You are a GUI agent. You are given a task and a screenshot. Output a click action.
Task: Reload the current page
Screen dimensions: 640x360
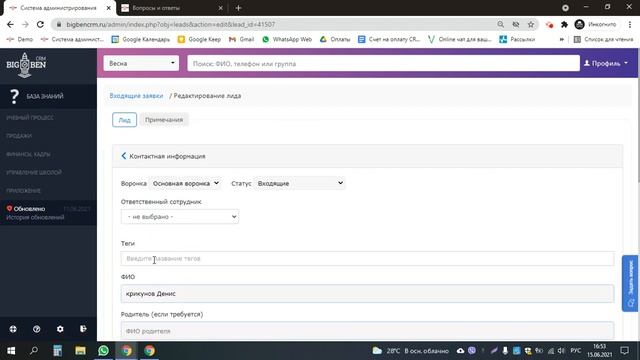pos(40,24)
